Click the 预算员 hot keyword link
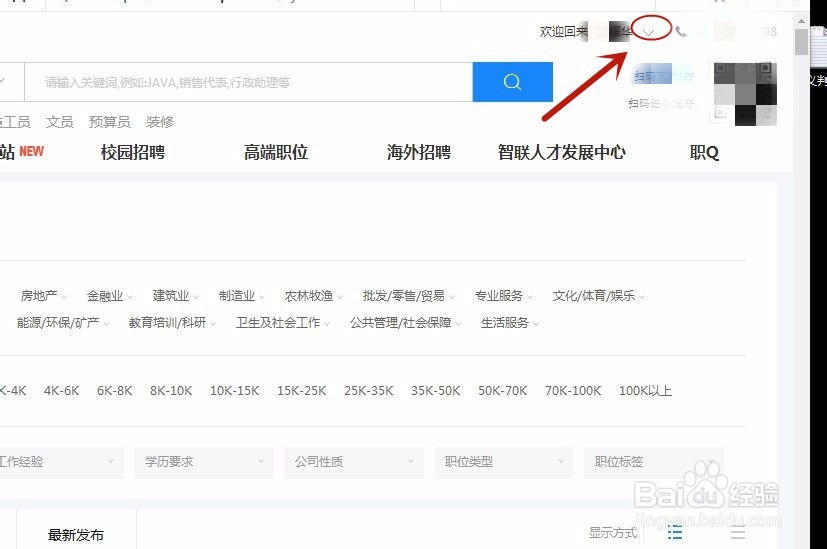827x549 pixels. (109, 122)
